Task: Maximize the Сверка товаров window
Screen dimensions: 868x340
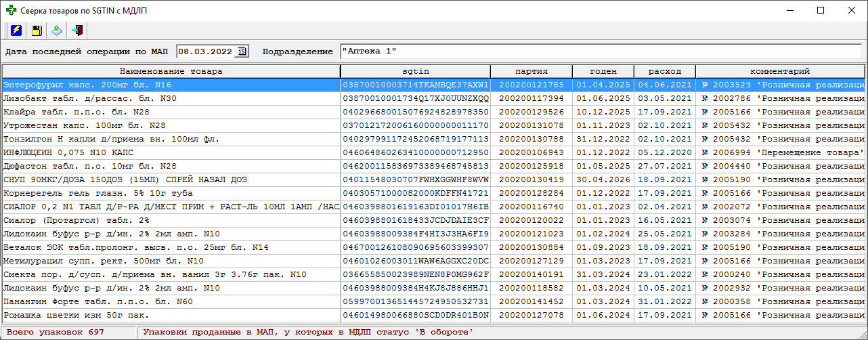Action: (821, 10)
